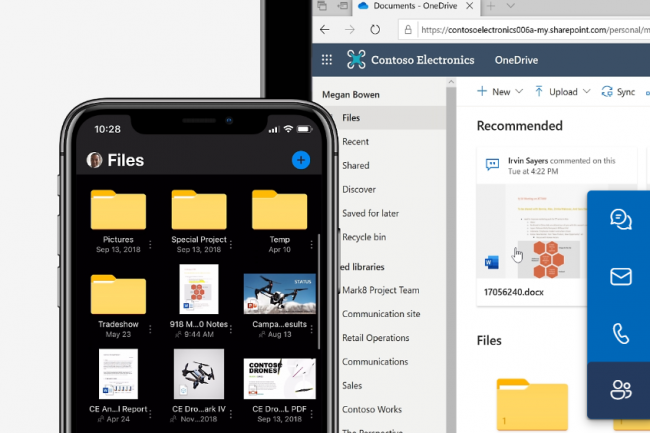Open the Temp folder on the phone
This screenshot has height=433, width=650.
point(279,210)
